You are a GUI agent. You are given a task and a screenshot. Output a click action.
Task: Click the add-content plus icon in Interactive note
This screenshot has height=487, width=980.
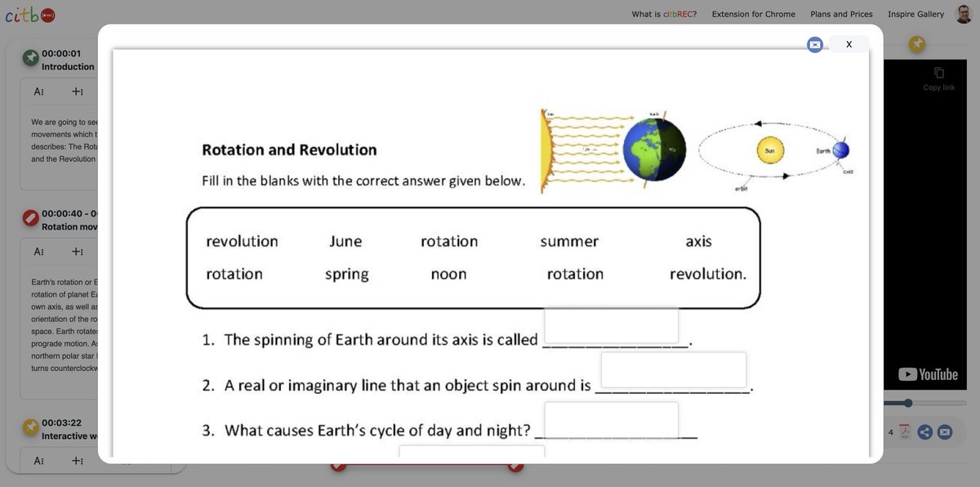[77, 461]
